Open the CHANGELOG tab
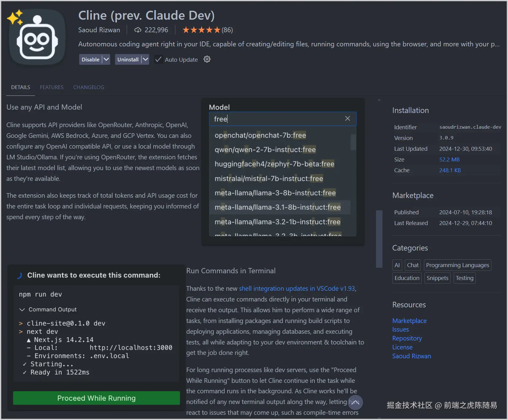 coord(89,87)
